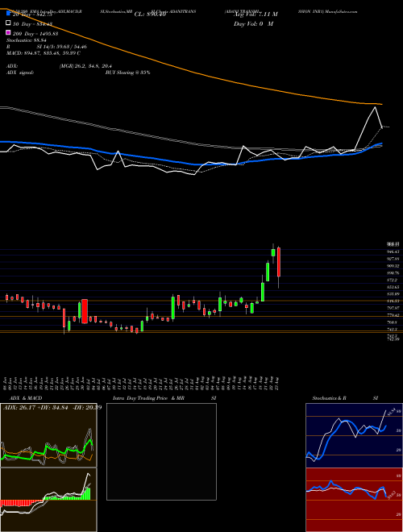Click the white 50 Day legend swatch
The width and height of the screenshot is (403, 532).
point(9,23)
